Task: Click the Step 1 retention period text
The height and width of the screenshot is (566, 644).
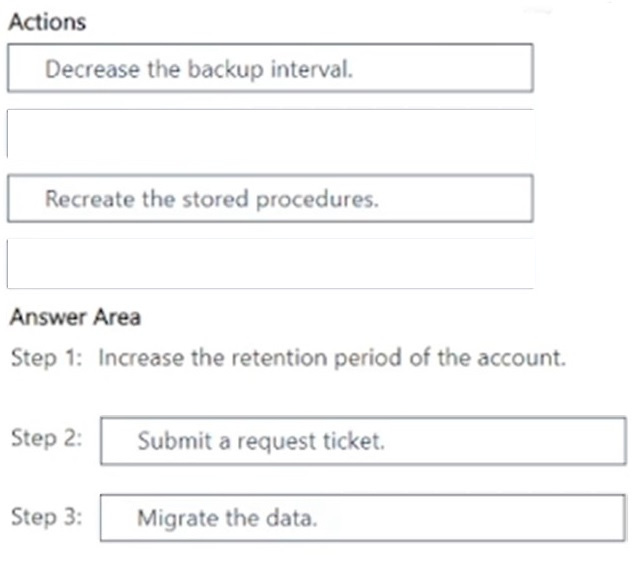Action: coord(332,358)
